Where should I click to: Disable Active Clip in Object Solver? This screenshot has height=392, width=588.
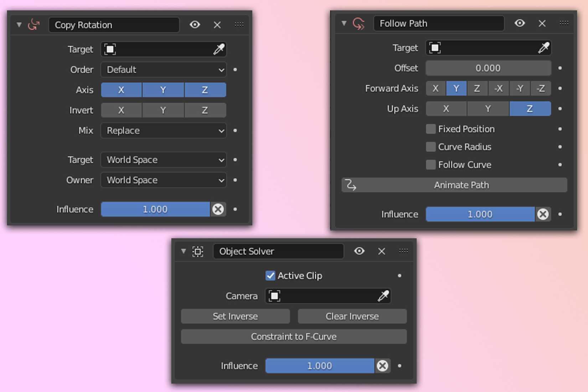coord(270,275)
